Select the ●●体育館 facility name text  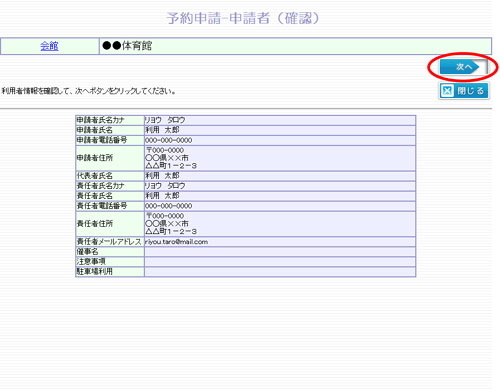[127, 46]
